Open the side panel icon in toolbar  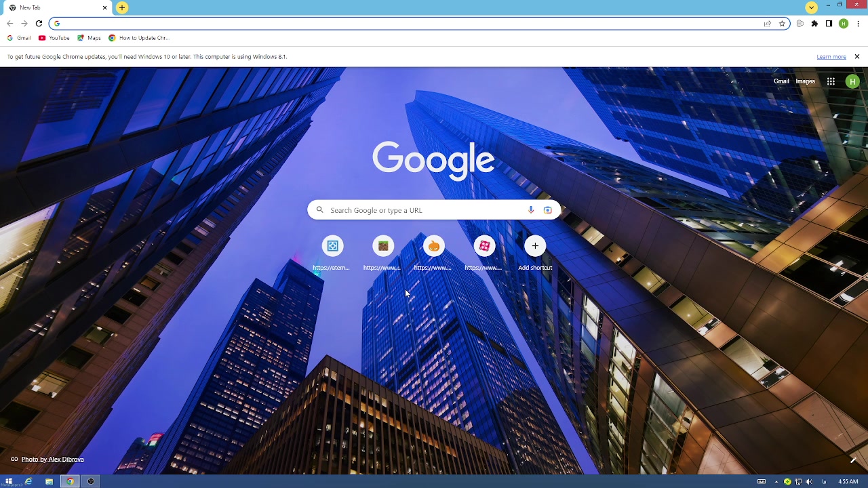coord(829,24)
